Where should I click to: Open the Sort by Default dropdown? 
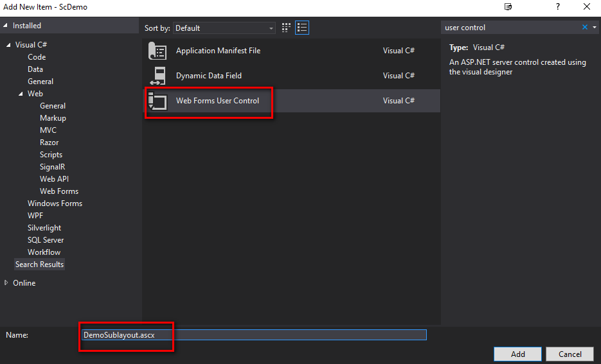pyautogui.click(x=224, y=28)
